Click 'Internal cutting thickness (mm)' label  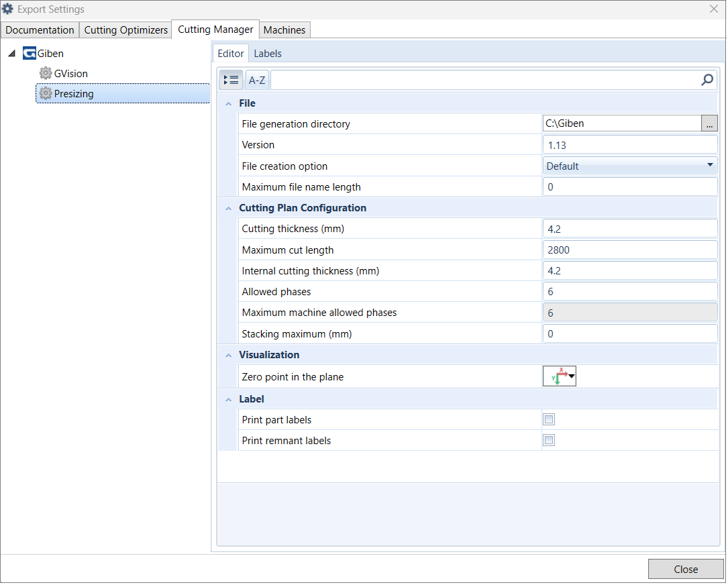point(311,271)
